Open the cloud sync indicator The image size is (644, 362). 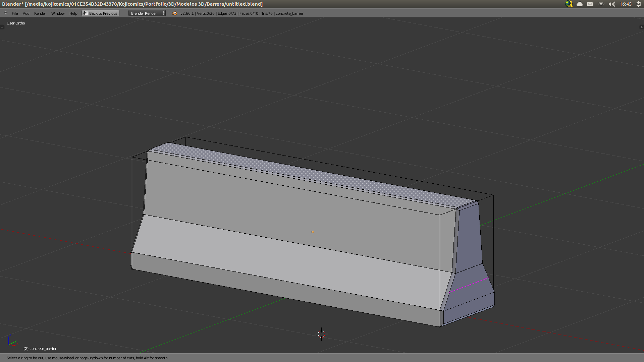pos(580,4)
